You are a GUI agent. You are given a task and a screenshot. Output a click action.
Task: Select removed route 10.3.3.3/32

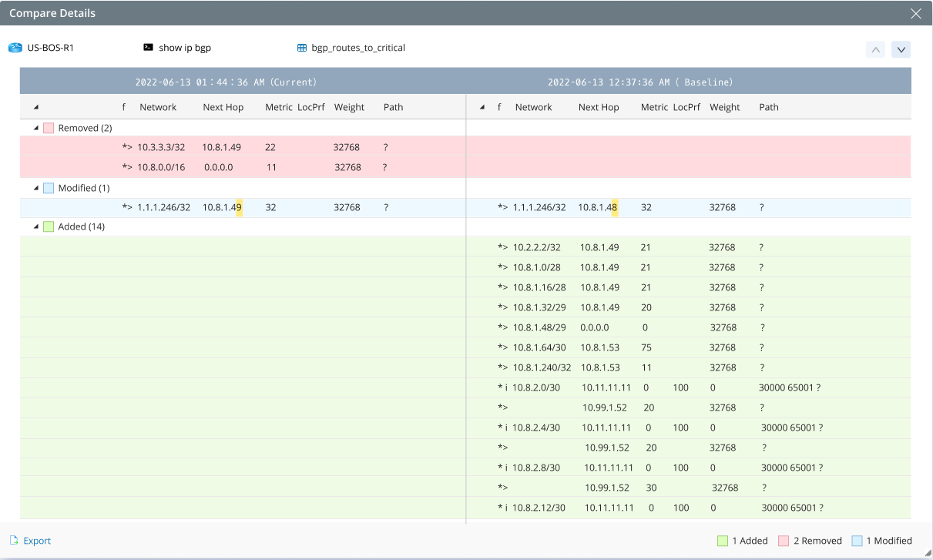(161, 147)
